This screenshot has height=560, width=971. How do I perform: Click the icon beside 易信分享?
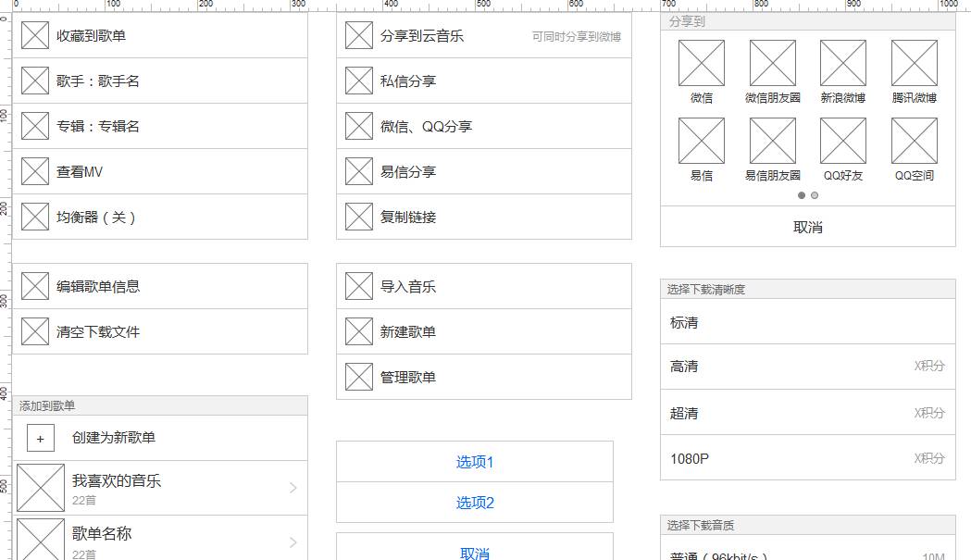[359, 171]
